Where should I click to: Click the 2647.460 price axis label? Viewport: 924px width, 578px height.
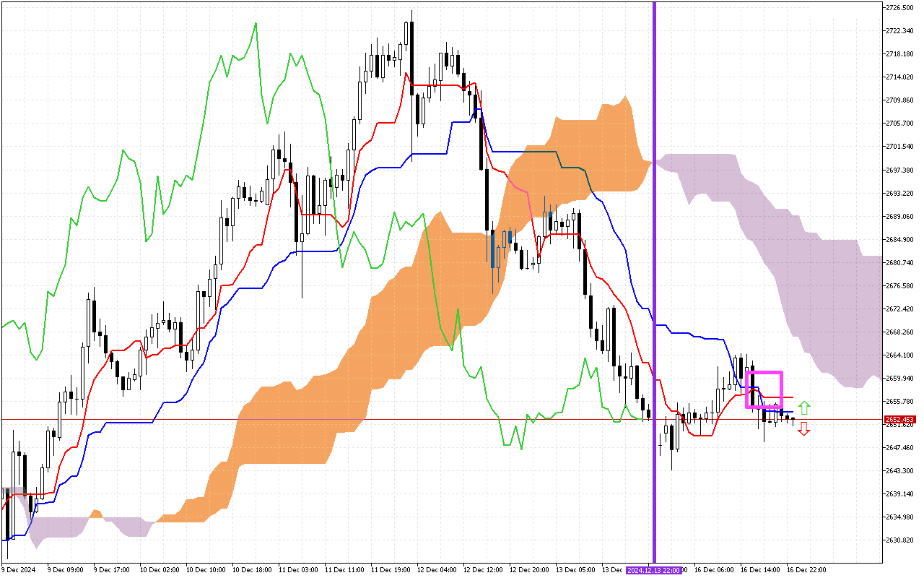[900, 447]
